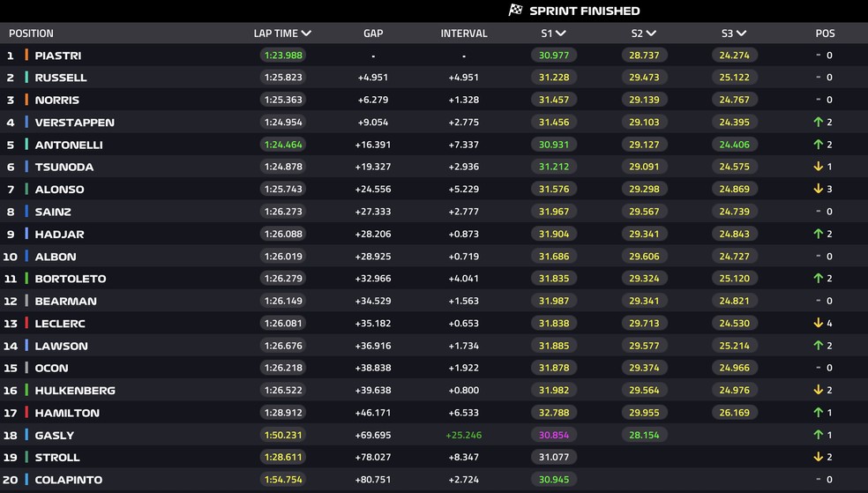
Task: Click Alonso's position change down arrow
Action: [x=818, y=190]
